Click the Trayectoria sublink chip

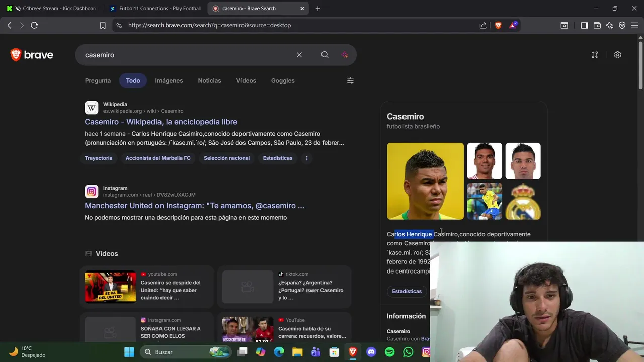[99, 158]
